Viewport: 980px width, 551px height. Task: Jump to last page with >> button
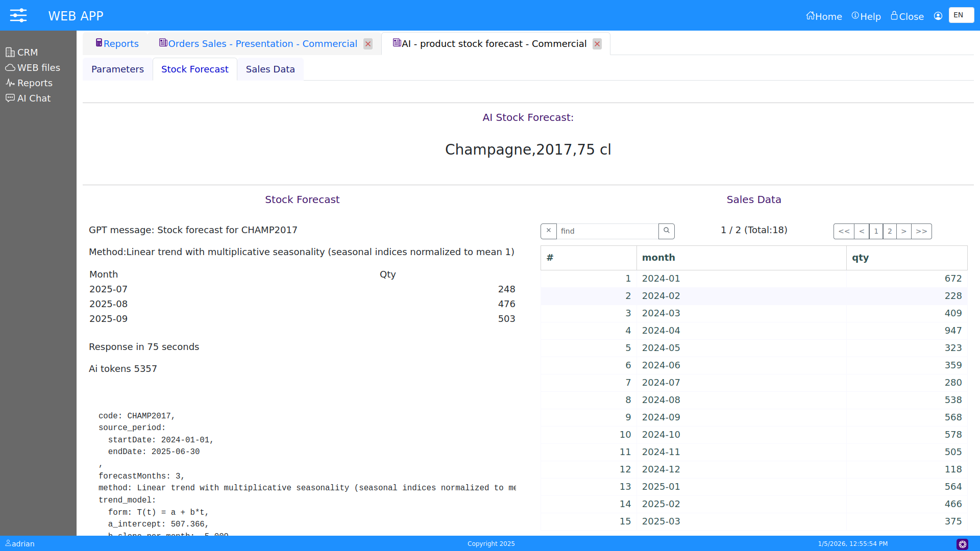921,231
